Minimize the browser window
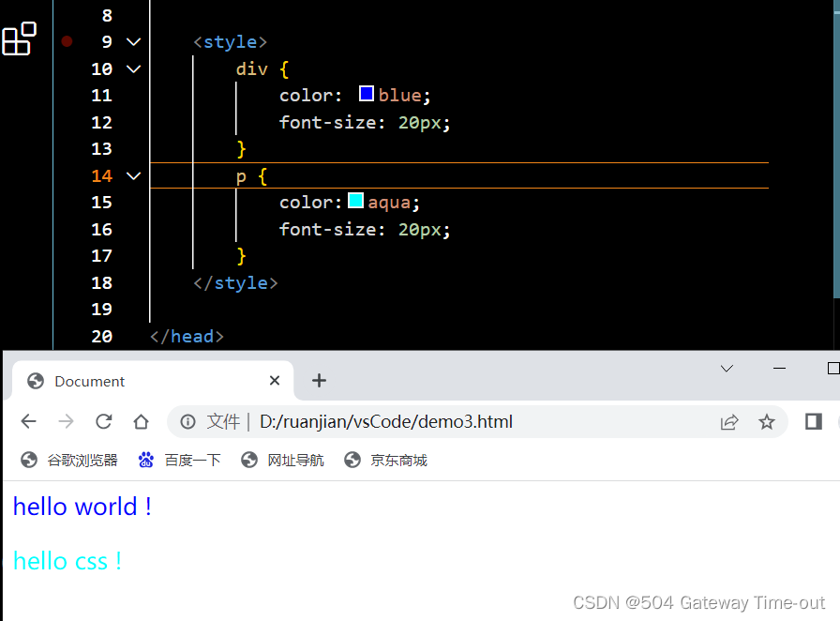 779,369
